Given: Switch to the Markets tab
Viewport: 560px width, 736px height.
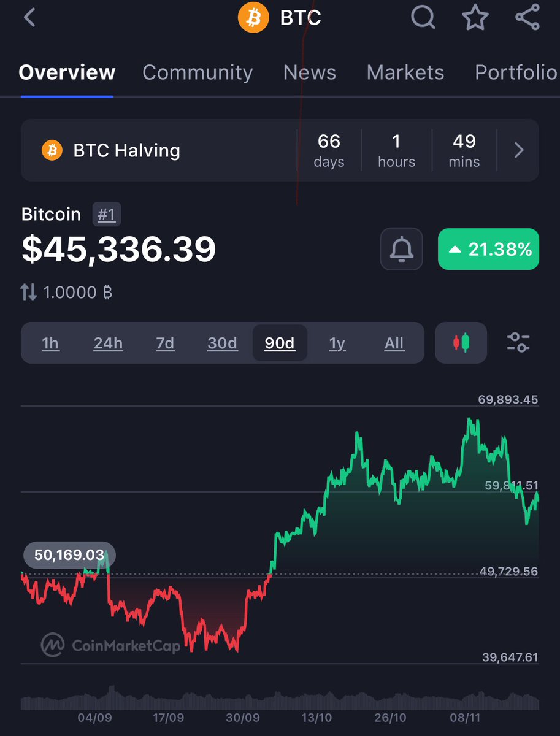Looking at the screenshot, I should click(x=405, y=72).
